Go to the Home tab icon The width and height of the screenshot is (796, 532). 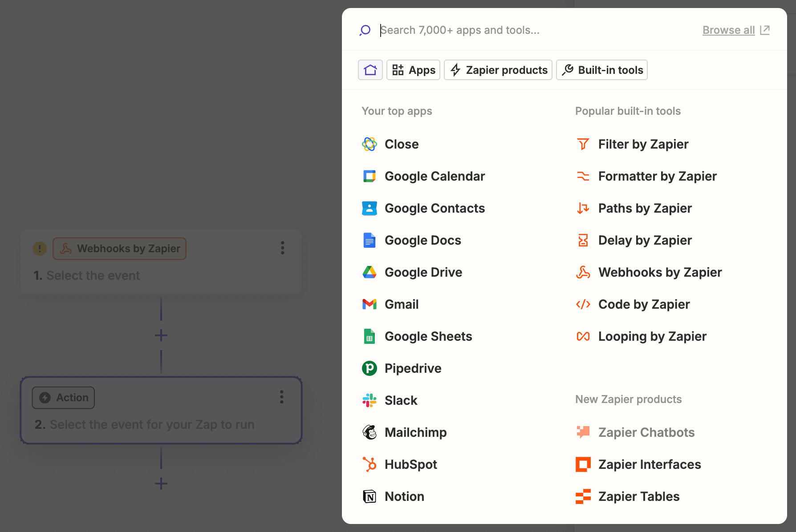coord(370,70)
